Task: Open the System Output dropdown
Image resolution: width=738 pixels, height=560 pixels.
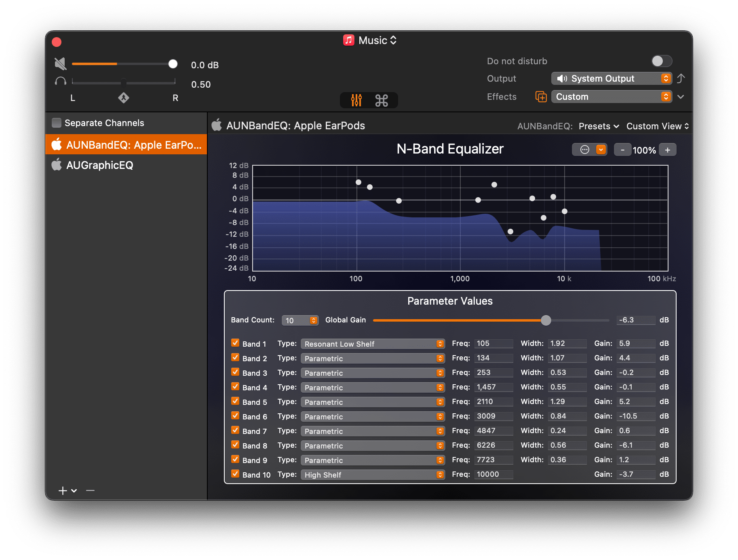Action: click(x=611, y=78)
